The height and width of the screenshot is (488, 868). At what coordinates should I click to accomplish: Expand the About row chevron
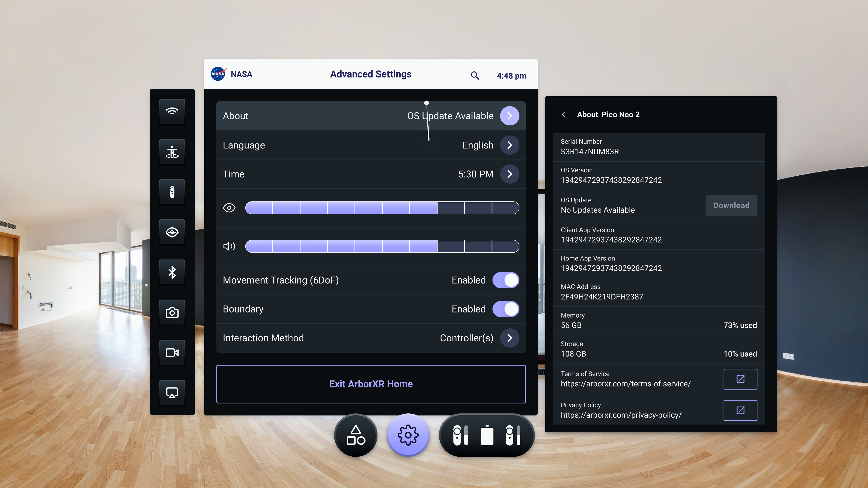509,116
